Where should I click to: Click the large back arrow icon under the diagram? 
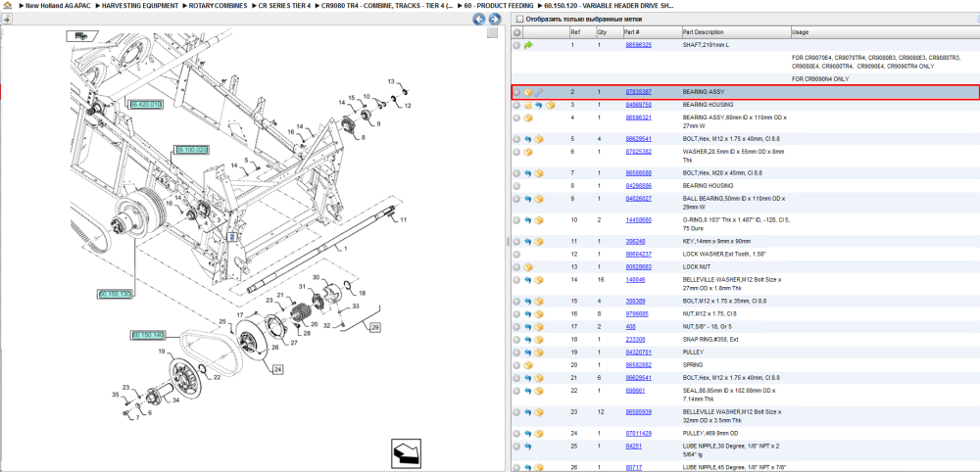coord(407,453)
